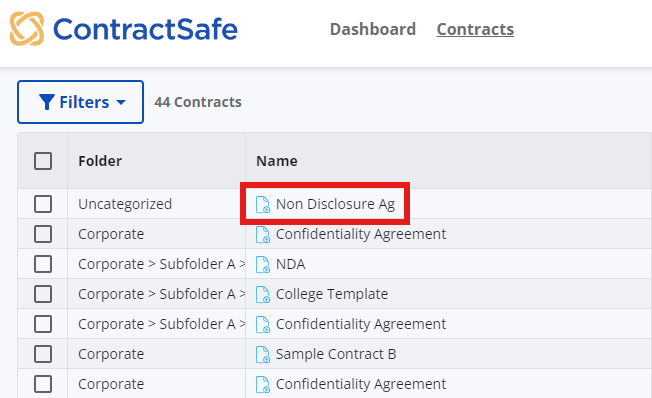This screenshot has height=398, width=652.
Task: Tick checkbox for Sample Contract B row
Action: [x=43, y=354]
